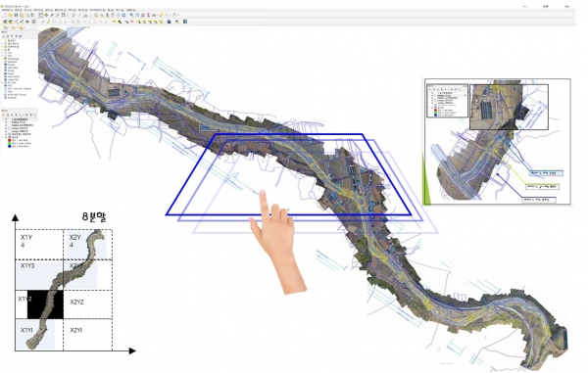Open the first menu in the menu bar
The image size is (588, 373).
click(7, 10)
